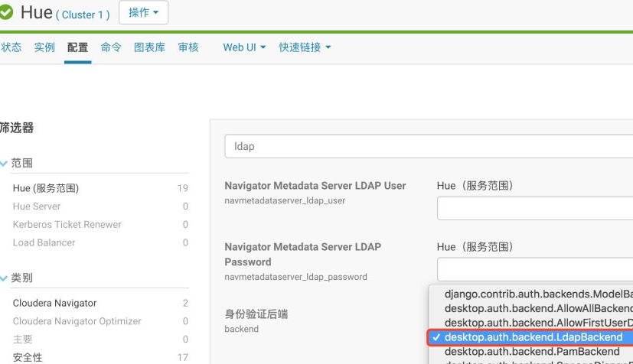This screenshot has height=364, width=633.
Task: Open the 命令 tab
Action: [111, 47]
